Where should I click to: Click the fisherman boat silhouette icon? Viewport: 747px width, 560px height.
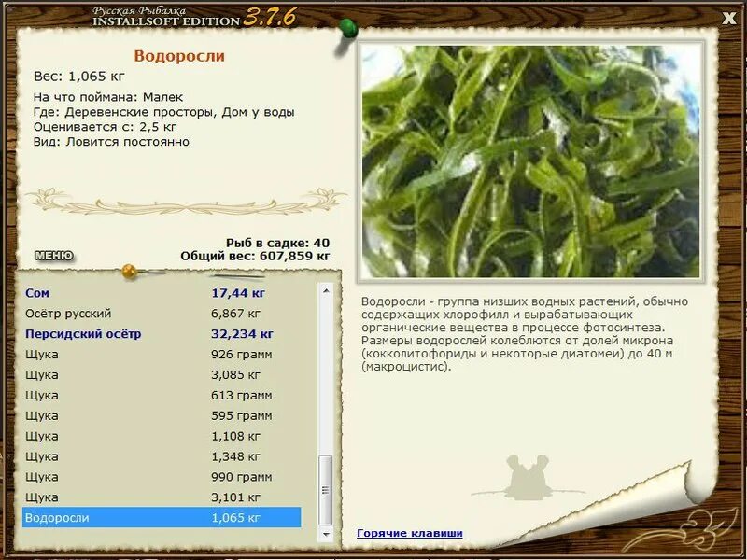click(x=528, y=478)
